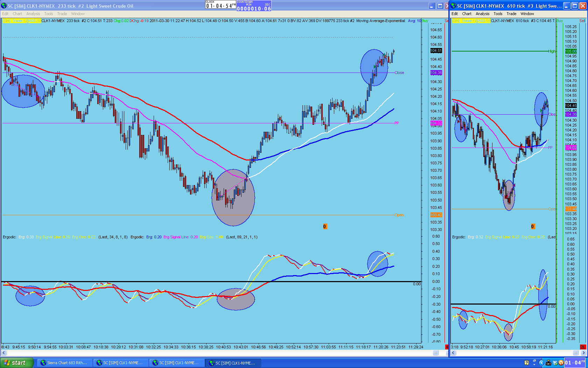The width and height of the screenshot is (588, 368).
Task: Click the DChg:-0.19 value in the chart header
Action: click(x=139, y=21)
